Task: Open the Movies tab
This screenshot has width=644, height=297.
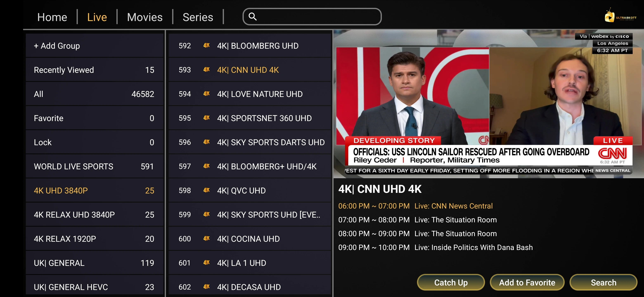Action: [145, 17]
